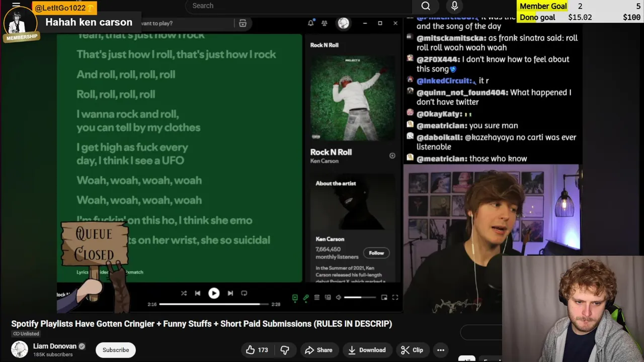
Task: Mute Spotify with the speaker icon
Action: point(339,298)
